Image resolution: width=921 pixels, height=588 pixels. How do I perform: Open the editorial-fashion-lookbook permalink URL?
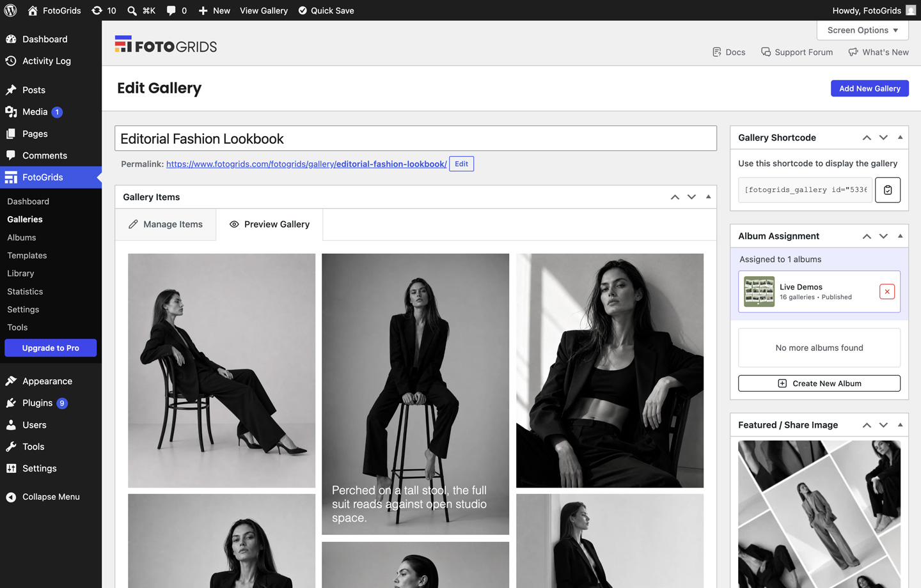(306, 164)
